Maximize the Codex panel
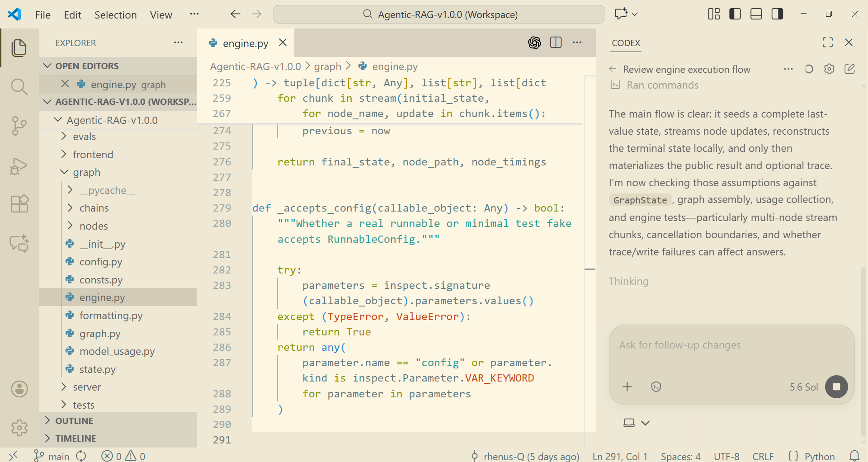This screenshot has width=868, height=462. (827, 42)
